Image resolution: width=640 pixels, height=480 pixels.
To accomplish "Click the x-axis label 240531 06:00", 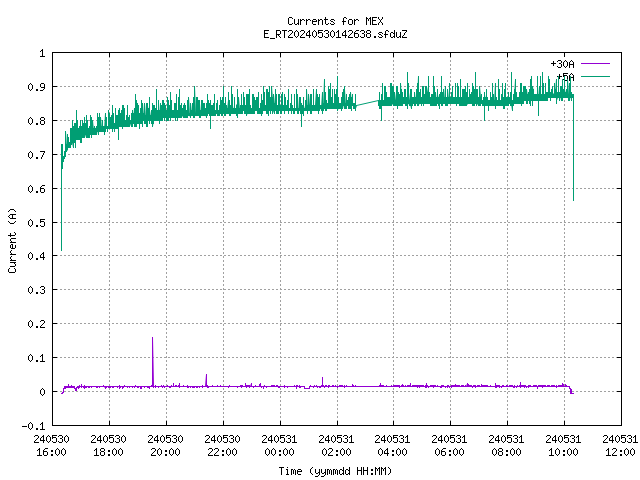I will pos(449,445).
